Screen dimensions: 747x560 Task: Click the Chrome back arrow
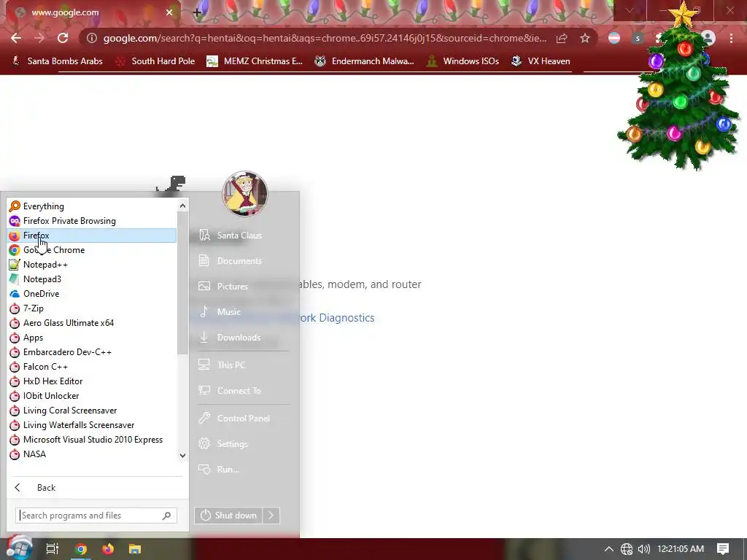[x=16, y=38]
